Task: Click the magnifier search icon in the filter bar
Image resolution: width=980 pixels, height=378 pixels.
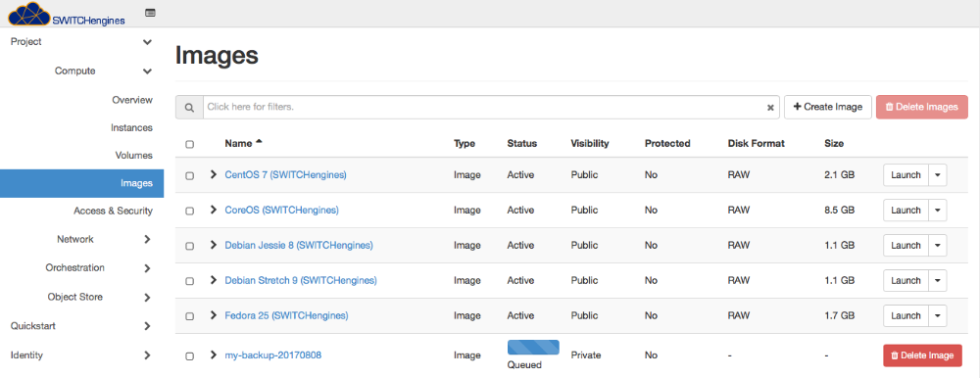Action: [189, 108]
